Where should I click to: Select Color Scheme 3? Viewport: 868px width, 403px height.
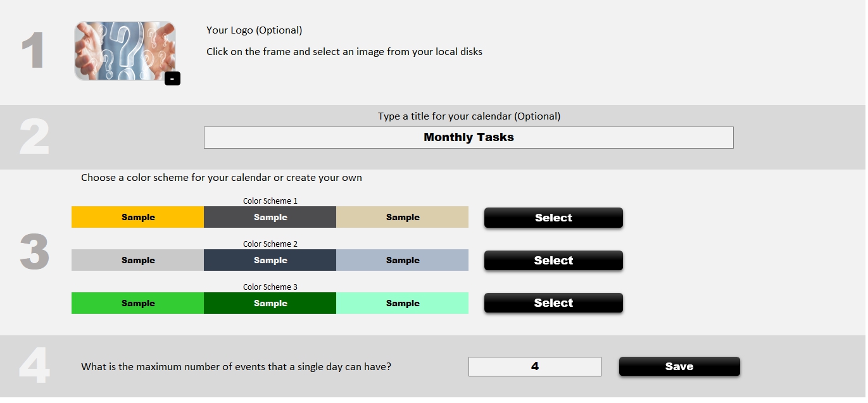click(553, 302)
